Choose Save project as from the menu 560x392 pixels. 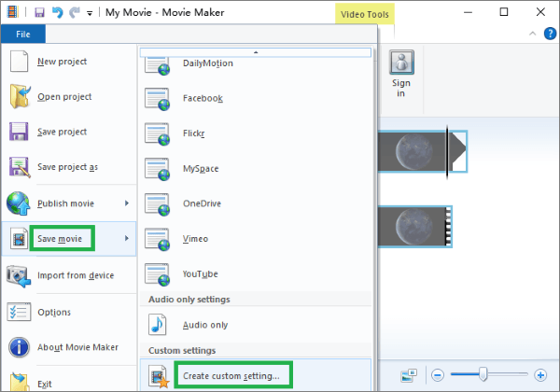coord(68,167)
